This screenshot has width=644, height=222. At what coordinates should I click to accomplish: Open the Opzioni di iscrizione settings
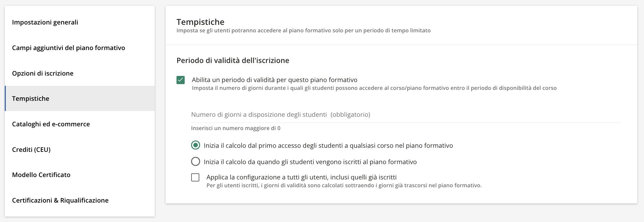(43, 73)
